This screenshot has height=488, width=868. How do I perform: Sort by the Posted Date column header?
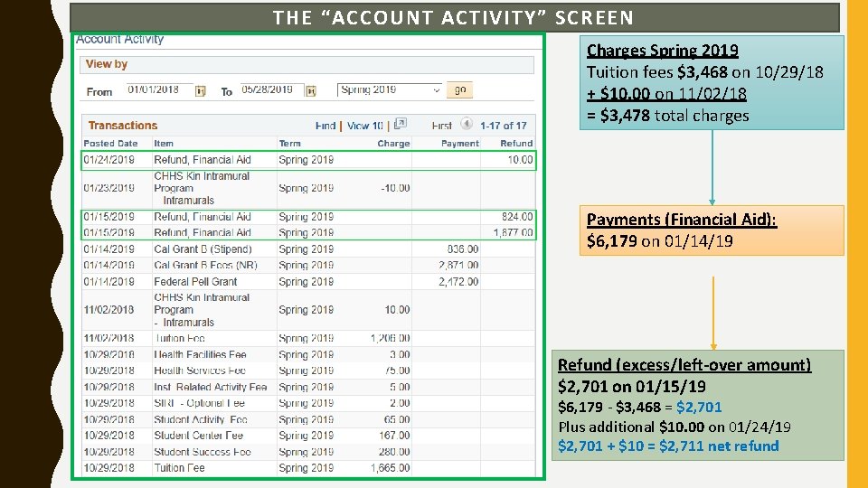pos(110,144)
